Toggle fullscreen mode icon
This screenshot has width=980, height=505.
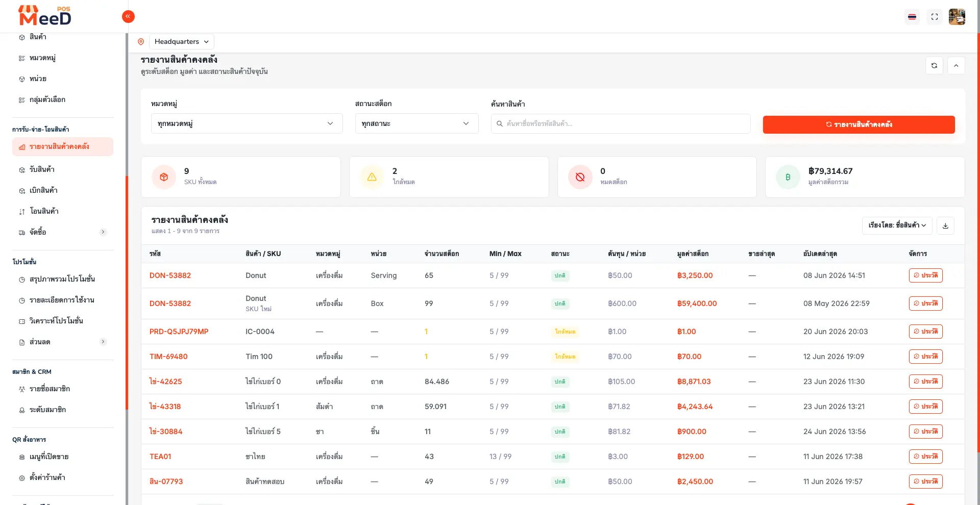coord(934,17)
